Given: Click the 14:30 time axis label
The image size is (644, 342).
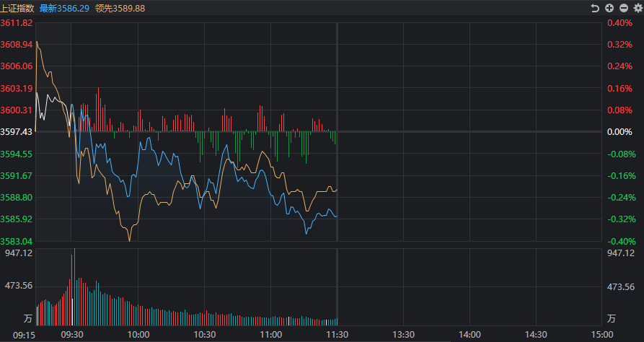Looking at the screenshot, I should [x=536, y=335].
